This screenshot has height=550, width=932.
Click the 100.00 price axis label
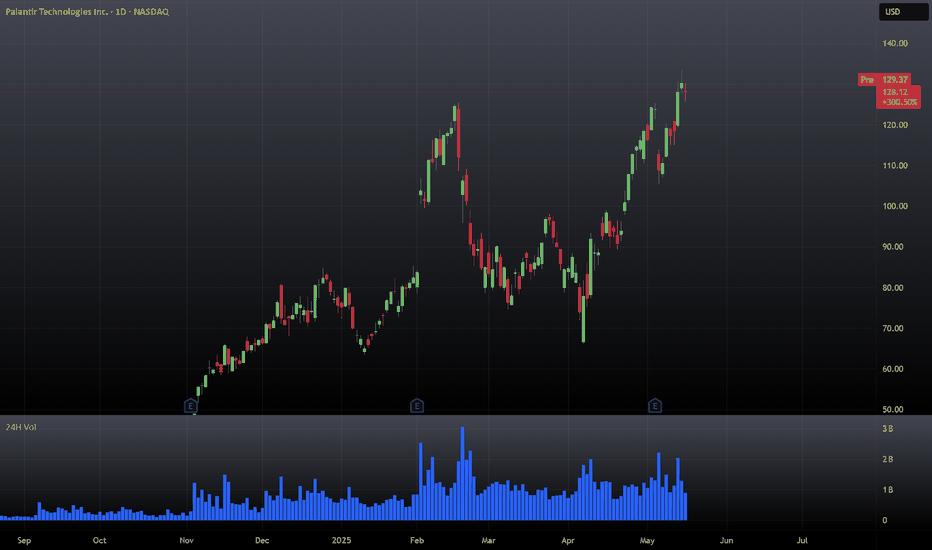[895, 206]
